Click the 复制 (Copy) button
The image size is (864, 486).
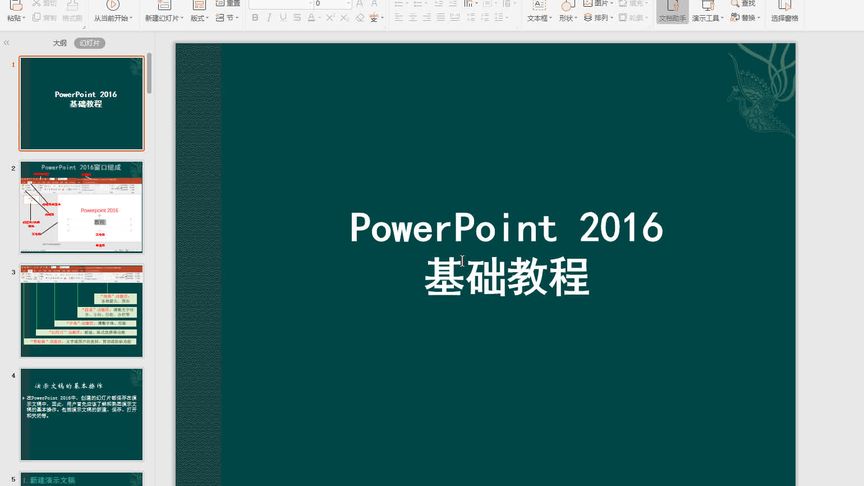(x=45, y=18)
